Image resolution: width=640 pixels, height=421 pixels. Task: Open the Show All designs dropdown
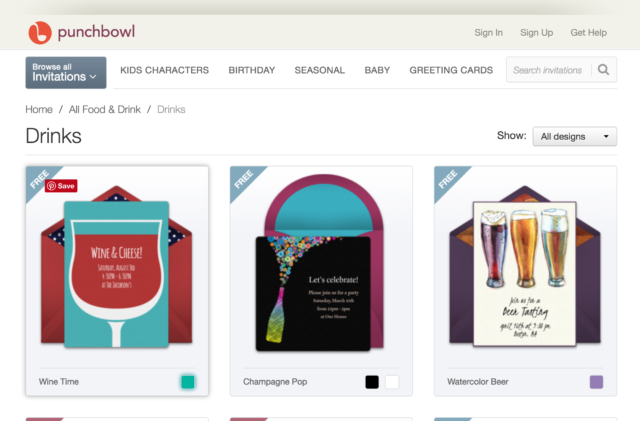(x=574, y=136)
